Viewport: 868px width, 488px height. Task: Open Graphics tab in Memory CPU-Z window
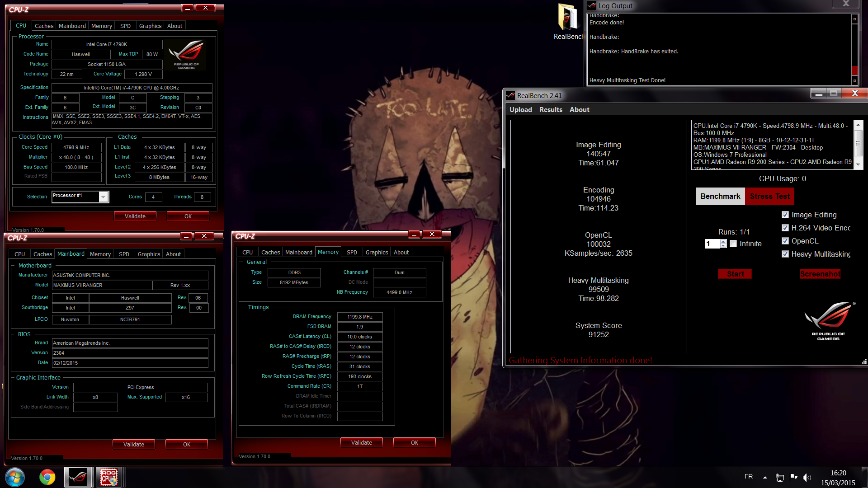pos(377,252)
